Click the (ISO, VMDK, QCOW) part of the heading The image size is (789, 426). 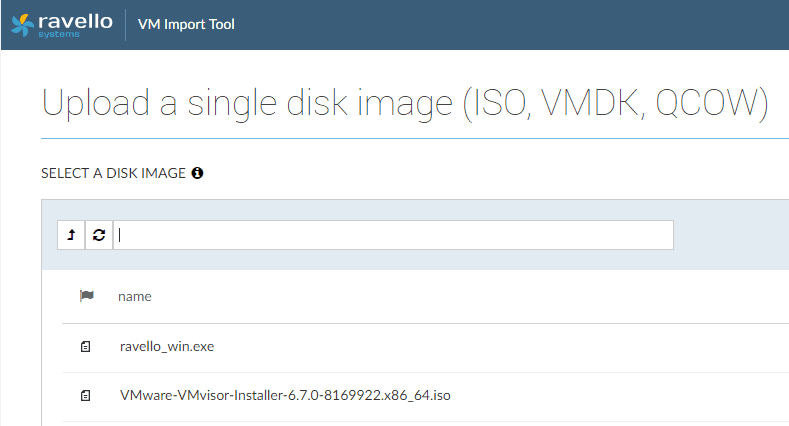pyautogui.click(x=614, y=104)
